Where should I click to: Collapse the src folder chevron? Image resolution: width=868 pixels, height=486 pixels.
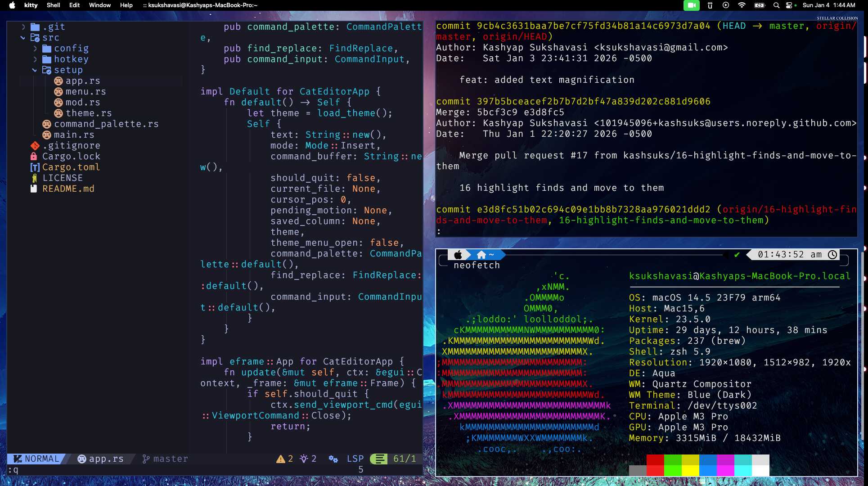click(x=23, y=38)
